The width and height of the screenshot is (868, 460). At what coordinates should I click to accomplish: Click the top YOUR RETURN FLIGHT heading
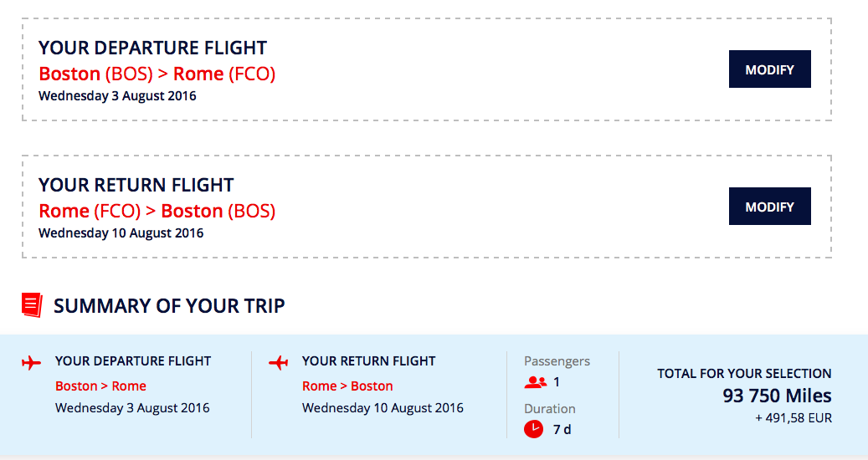136,185
